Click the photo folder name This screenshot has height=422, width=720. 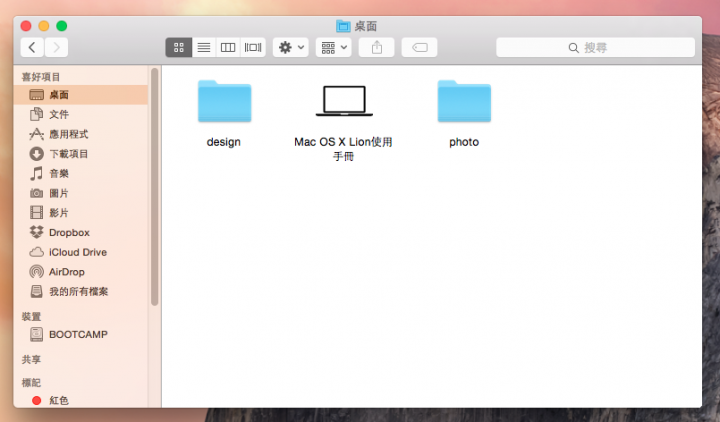464,142
